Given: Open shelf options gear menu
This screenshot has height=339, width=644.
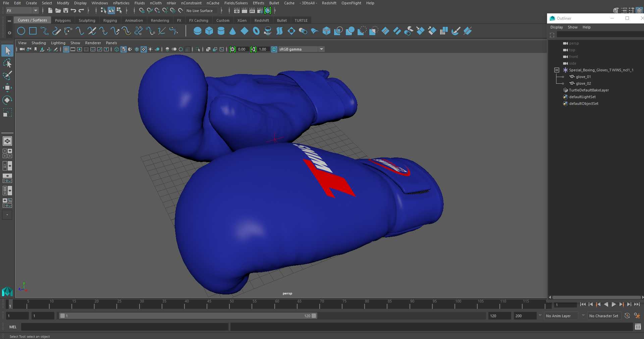Looking at the screenshot, I should [x=9, y=33].
